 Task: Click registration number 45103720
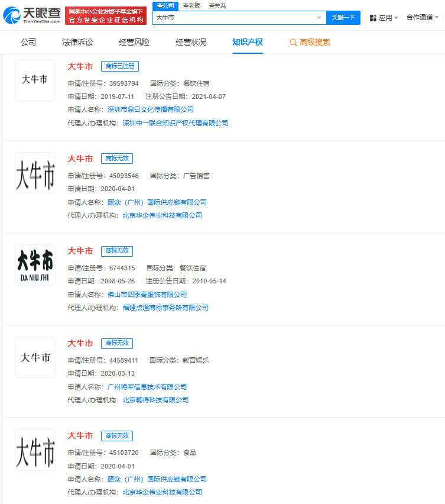pyautogui.click(x=124, y=453)
